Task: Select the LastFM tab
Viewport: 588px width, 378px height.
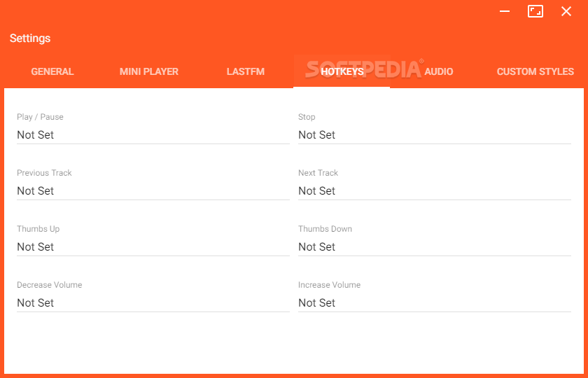Action: [246, 71]
